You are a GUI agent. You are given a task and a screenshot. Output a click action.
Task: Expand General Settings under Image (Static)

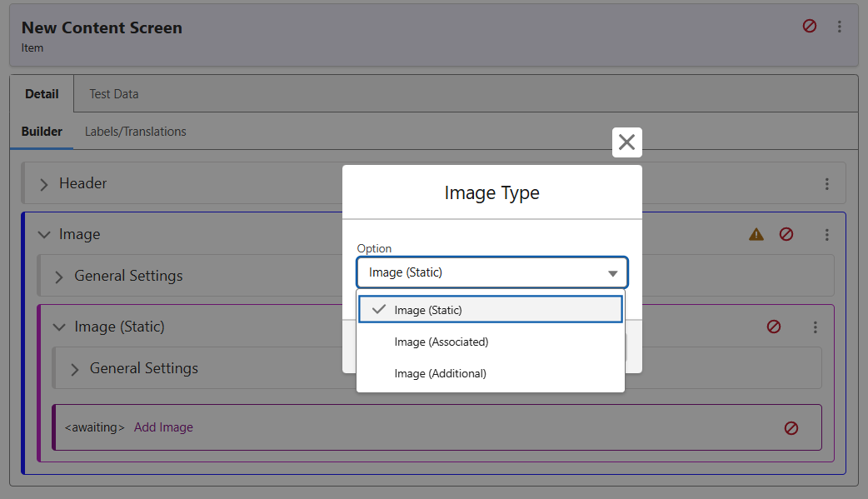[75, 369]
